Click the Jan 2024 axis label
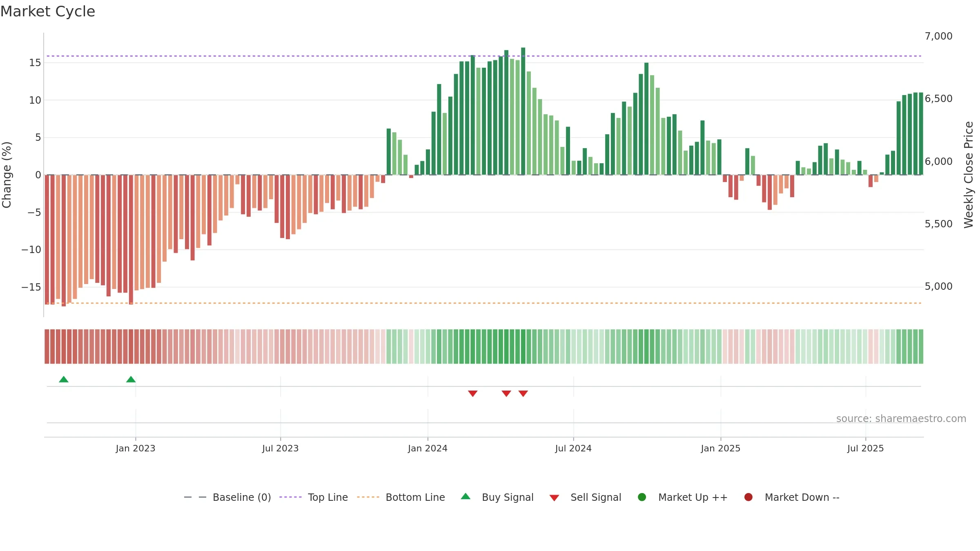Screen dimensions: 980x551 click(428, 449)
